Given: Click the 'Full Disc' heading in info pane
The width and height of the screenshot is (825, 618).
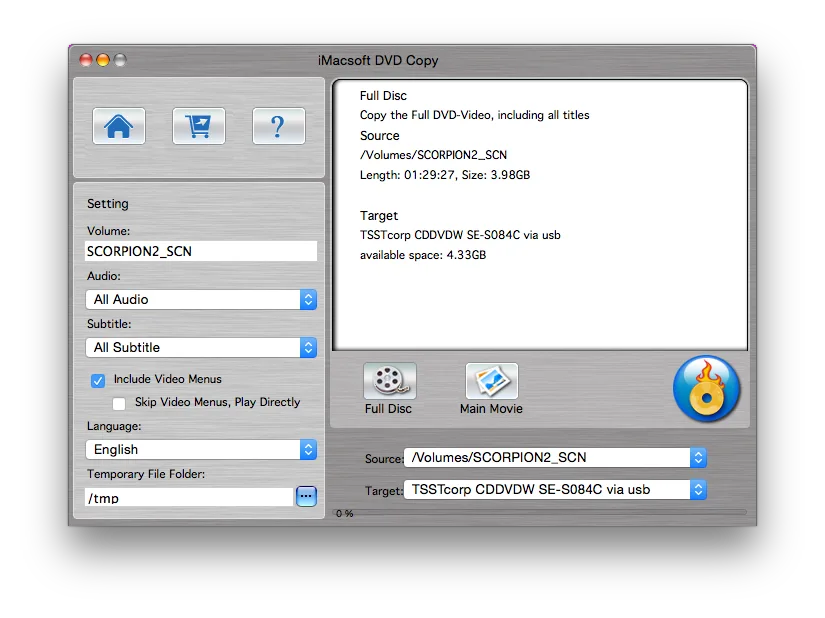Looking at the screenshot, I should [383, 96].
